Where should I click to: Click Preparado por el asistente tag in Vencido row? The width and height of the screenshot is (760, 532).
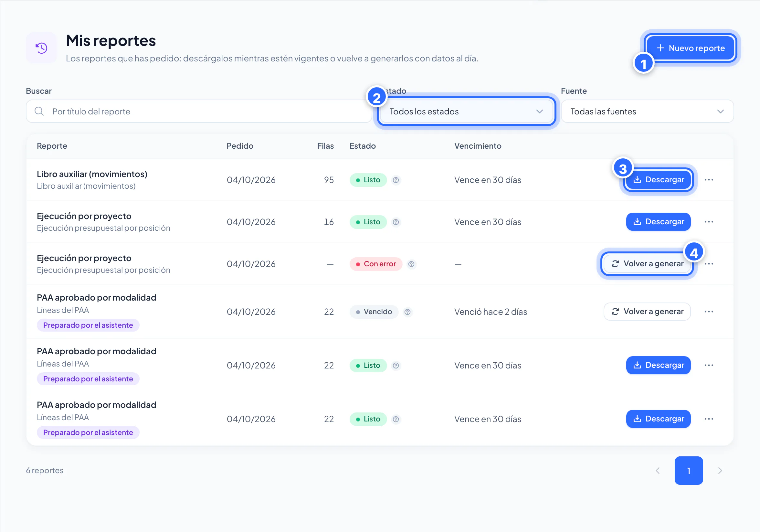(88, 325)
